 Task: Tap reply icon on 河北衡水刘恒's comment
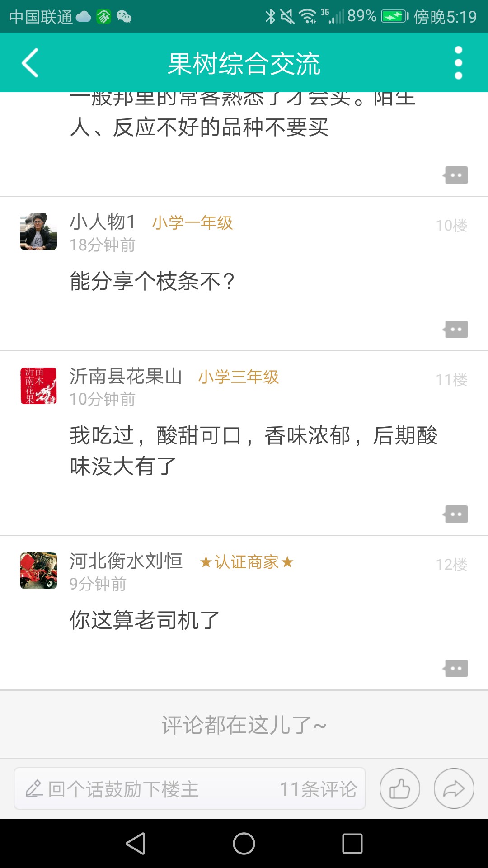455,669
